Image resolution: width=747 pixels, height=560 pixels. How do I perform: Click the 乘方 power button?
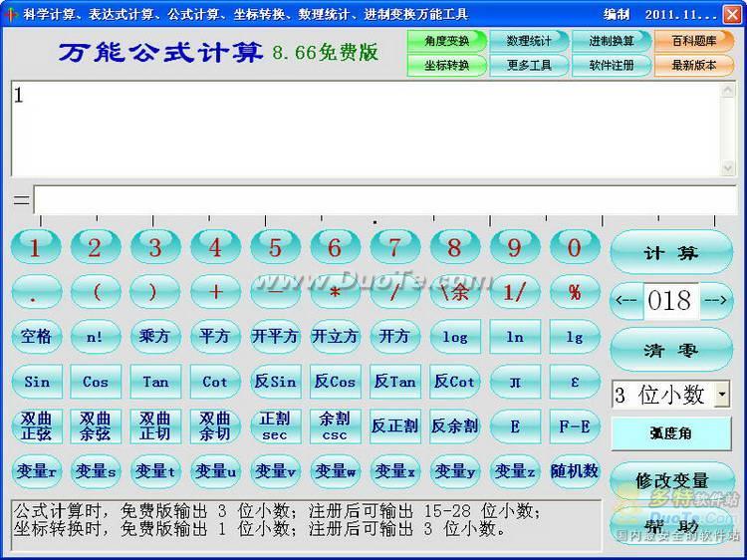pyautogui.click(x=155, y=337)
